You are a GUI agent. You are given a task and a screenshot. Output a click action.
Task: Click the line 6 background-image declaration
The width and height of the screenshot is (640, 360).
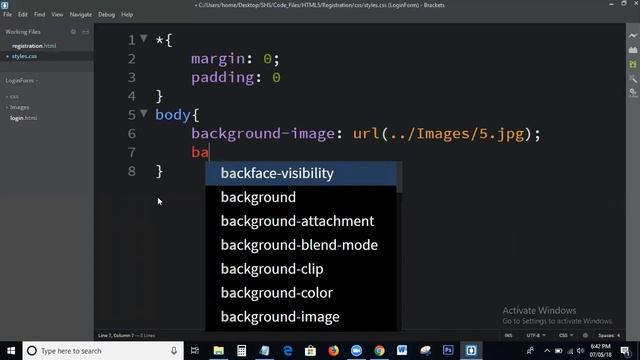pyautogui.click(x=366, y=134)
